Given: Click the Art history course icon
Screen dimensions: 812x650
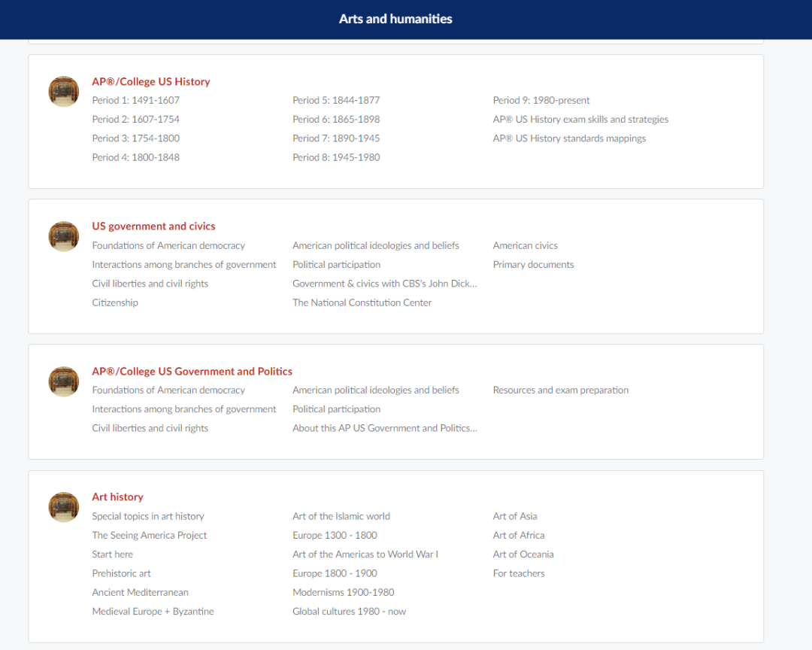Looking at the screenshot, I should click(64, 507).
